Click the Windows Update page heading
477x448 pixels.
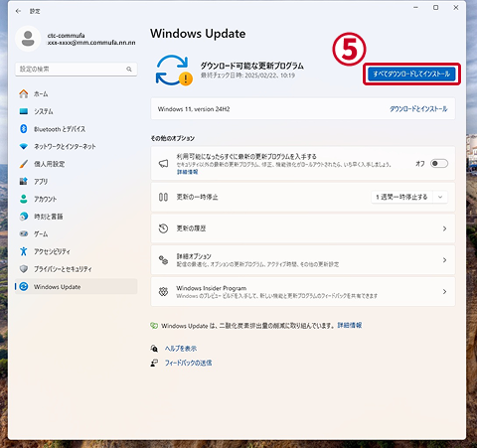[198, 34]
